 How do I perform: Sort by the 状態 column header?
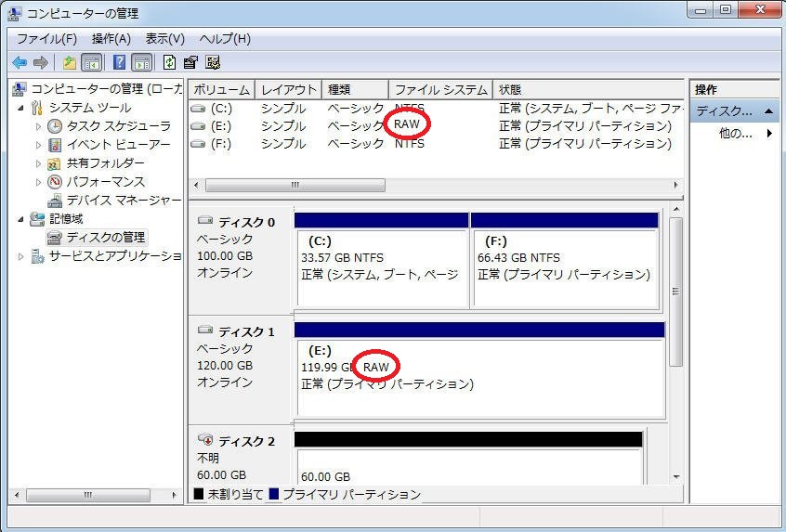pyautogui.click(x=588, y=90)
